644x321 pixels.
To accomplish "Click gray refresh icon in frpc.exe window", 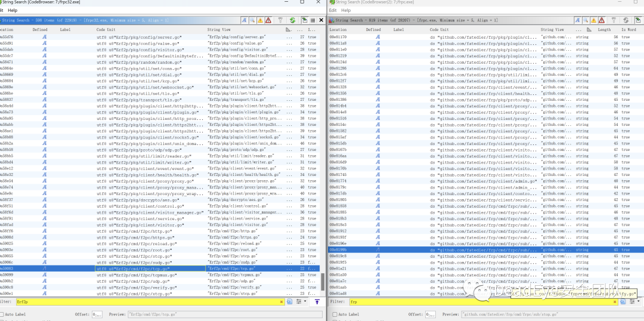I will tap(626, 20).
